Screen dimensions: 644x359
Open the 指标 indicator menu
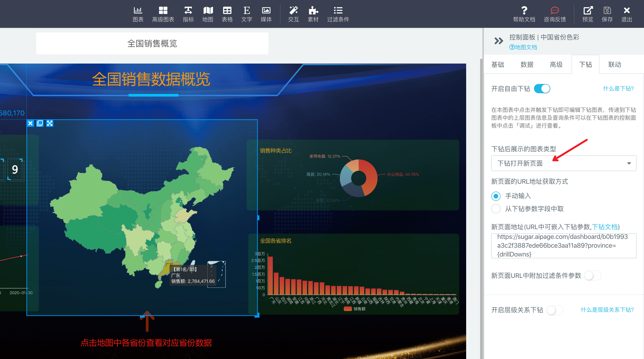(x=188, y=14)
